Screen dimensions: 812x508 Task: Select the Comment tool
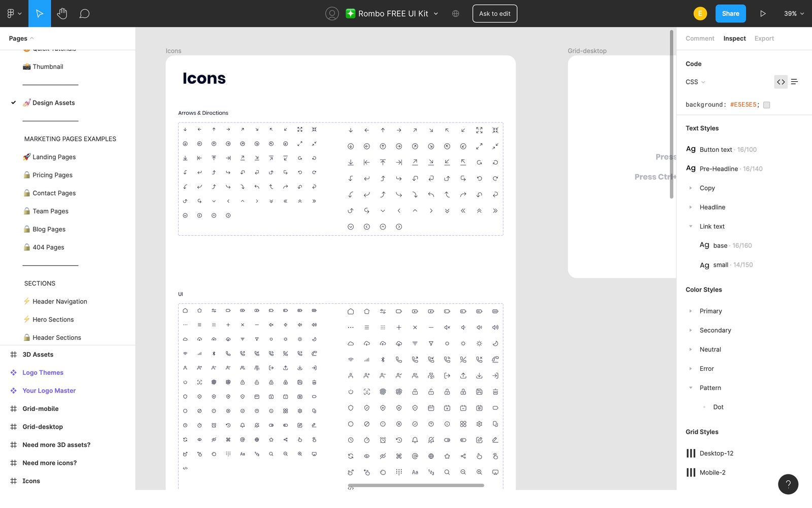click(84, 14)
